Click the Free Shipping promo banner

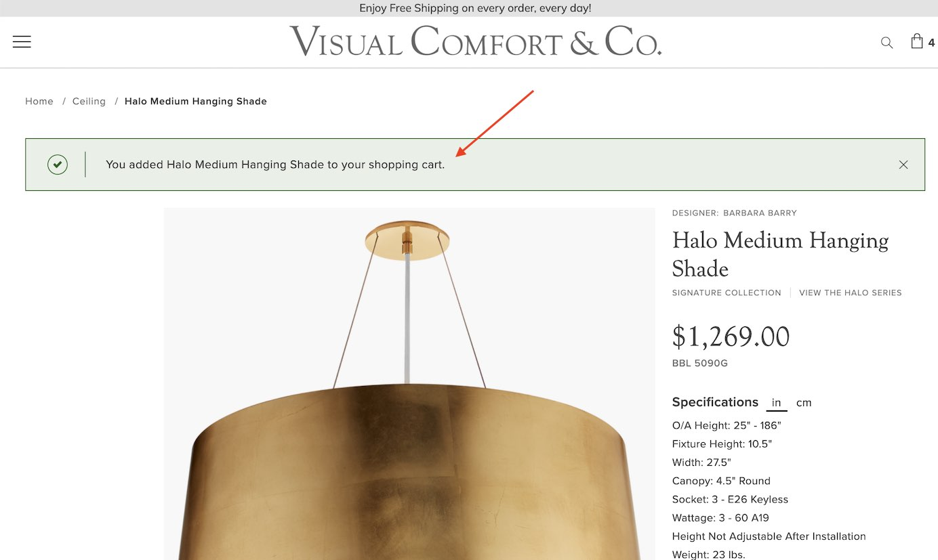click(x=475, y=8)
